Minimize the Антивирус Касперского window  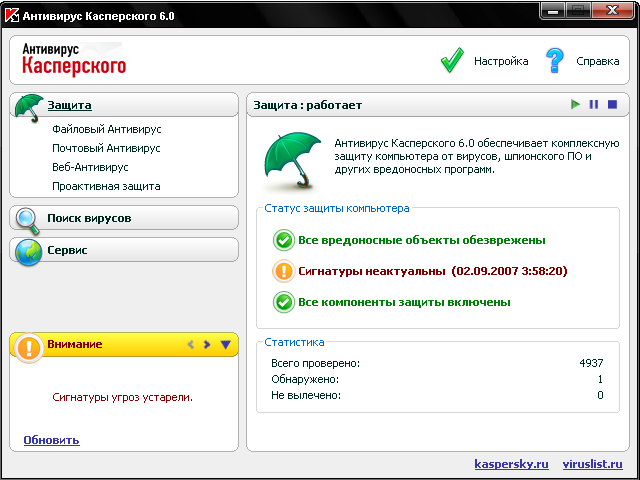pos(553,11)
